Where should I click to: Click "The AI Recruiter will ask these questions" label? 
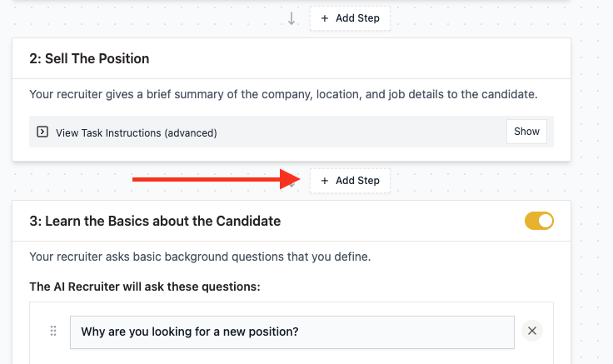[x=145, y=287]
